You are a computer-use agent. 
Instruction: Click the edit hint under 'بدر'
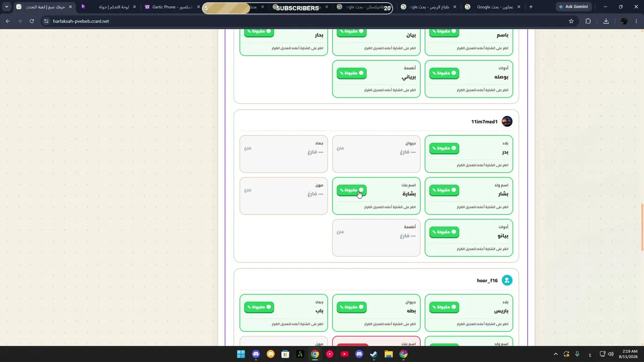(x=482, y=165)
